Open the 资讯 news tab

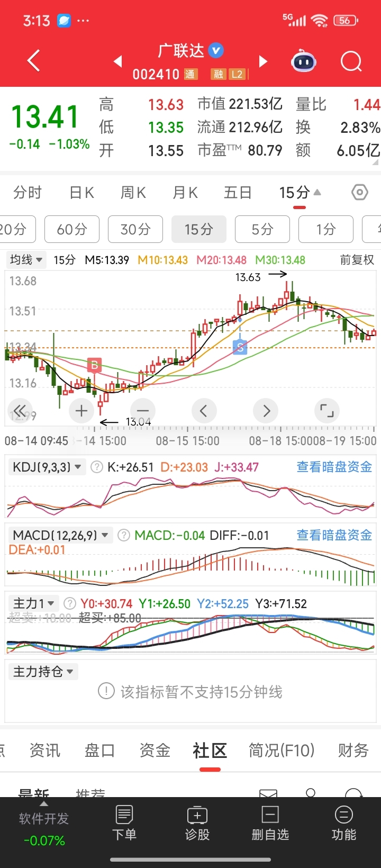[x=45, y=751]
